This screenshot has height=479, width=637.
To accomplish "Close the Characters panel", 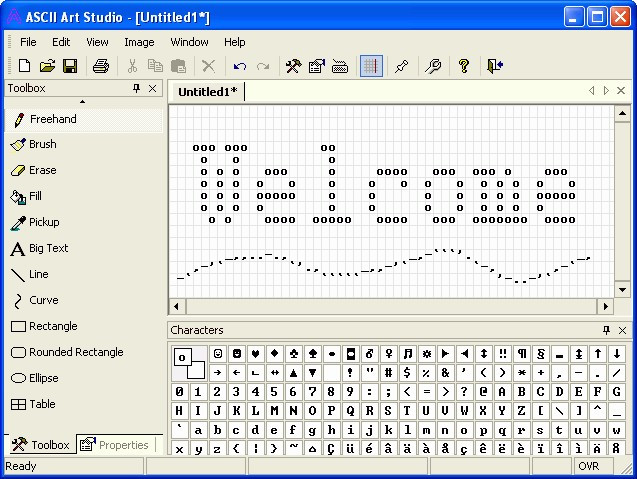I will pos(622,330).
